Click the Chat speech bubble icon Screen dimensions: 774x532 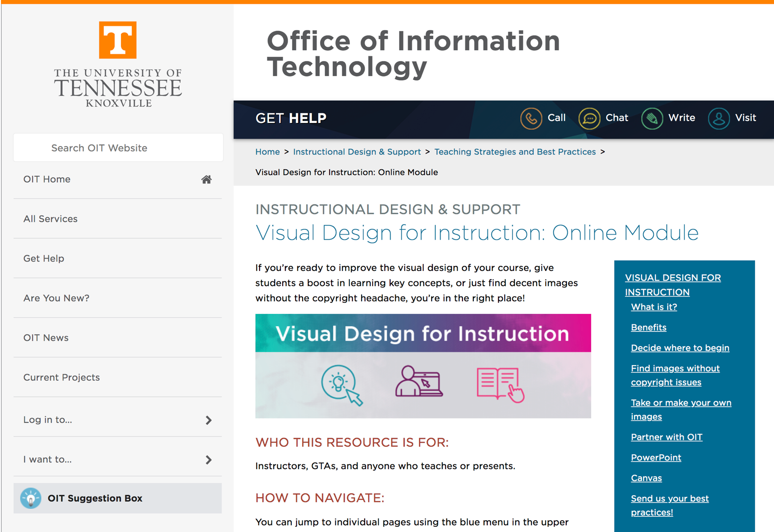pos(589,118)
